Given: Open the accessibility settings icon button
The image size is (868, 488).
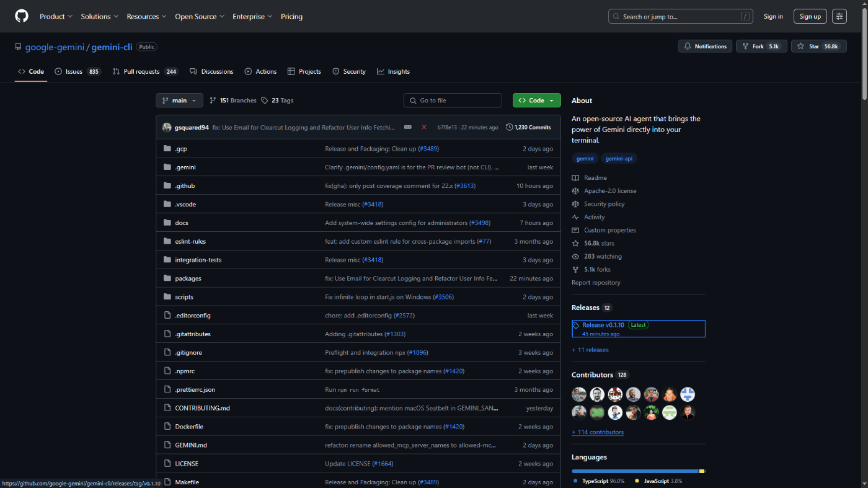Looking at the screenshot, I should pos(839,16).
